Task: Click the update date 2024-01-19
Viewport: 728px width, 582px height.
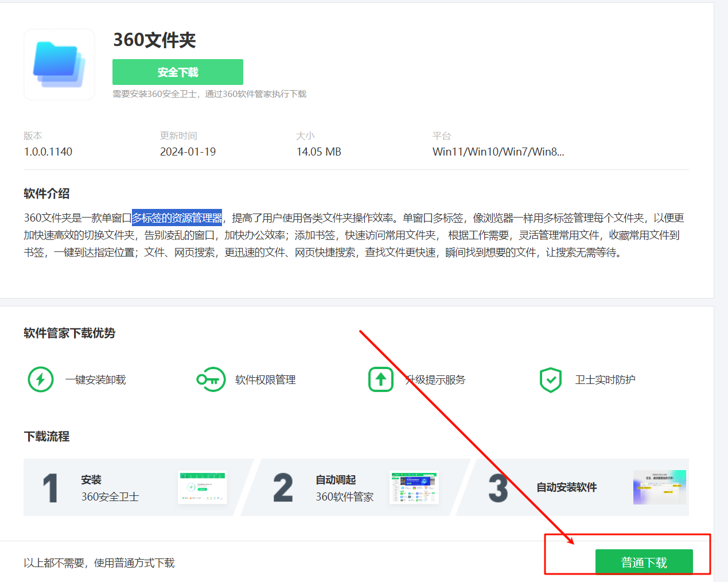Action: (x=188, y=152)
